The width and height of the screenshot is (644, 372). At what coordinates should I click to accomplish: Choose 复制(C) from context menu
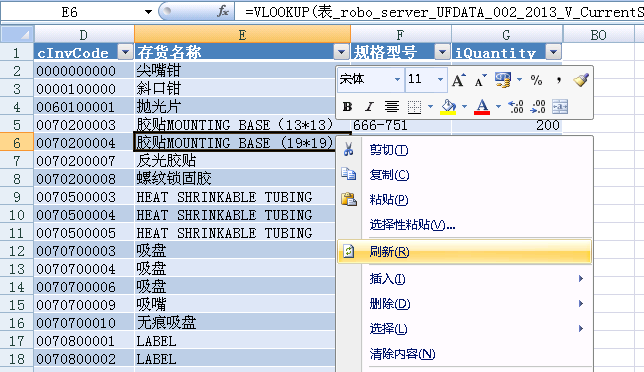pos(465,175)
